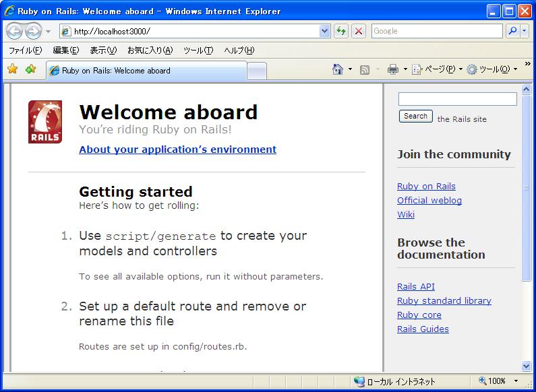Open the Ruby on Rails community link
Screen dimensions: 536x392
pos(426,187)
